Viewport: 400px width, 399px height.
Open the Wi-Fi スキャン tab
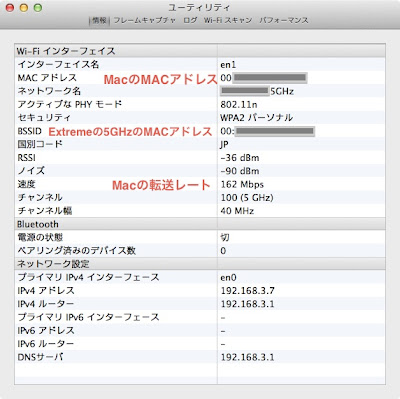pyautogui.click(x=228, y=21)
